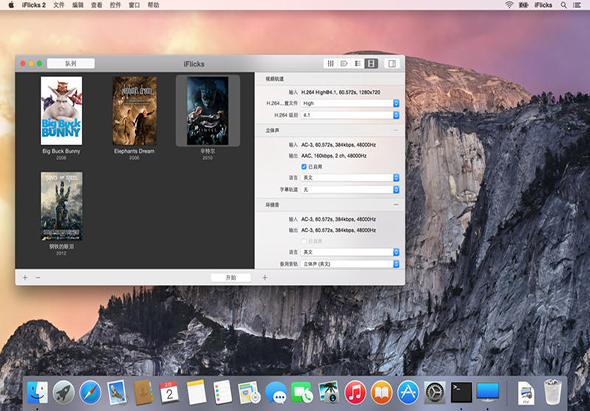Click the 队列 queue button
Screen dimensions: 590x411
71,64
